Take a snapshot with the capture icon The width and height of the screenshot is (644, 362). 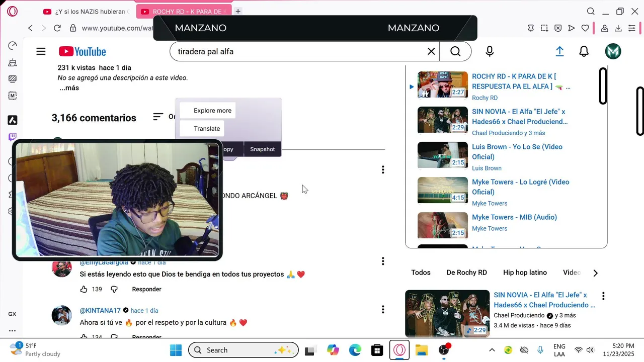(x=544, y=28)
